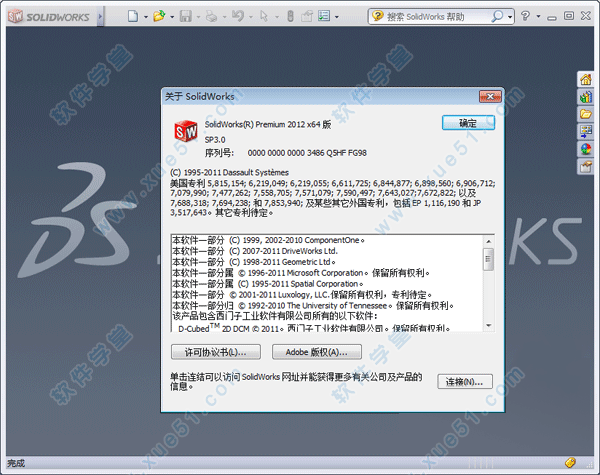Click the 许可协议书(L)... button
The width and height of the screenshot is (600, 475).
tap(216, 352)
